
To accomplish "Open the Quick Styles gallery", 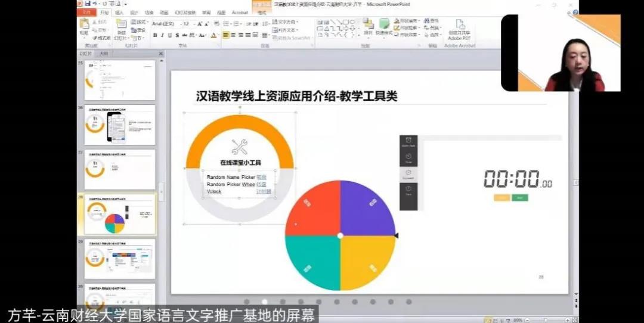I will pyautogui.click(x=384, y=25).
